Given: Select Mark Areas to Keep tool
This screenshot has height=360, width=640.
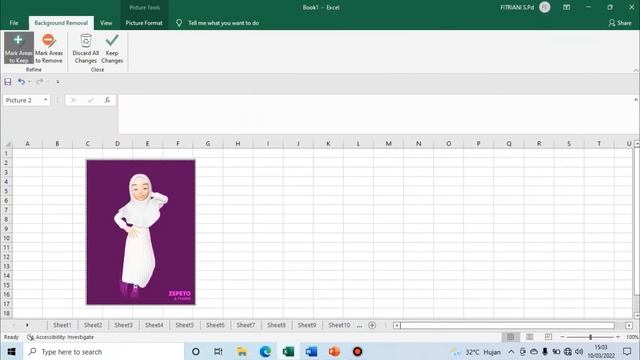Looking at the screenshot, I should coord(19,48).
